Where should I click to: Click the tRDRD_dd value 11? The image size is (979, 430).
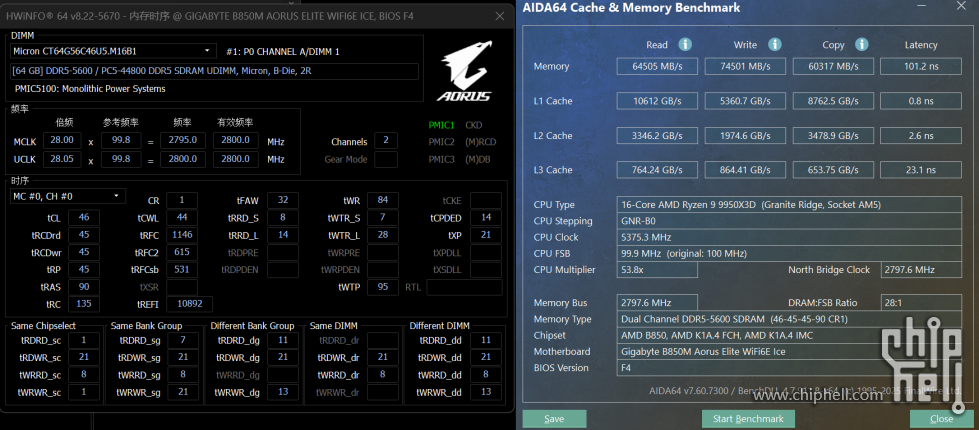pyautogui.click(x=486, y=340)
